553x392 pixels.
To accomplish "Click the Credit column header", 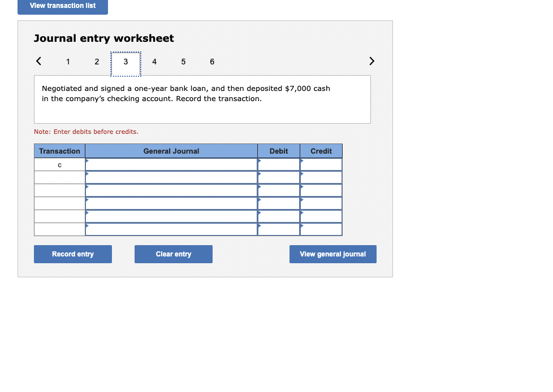I will click(x=321, y=151).
